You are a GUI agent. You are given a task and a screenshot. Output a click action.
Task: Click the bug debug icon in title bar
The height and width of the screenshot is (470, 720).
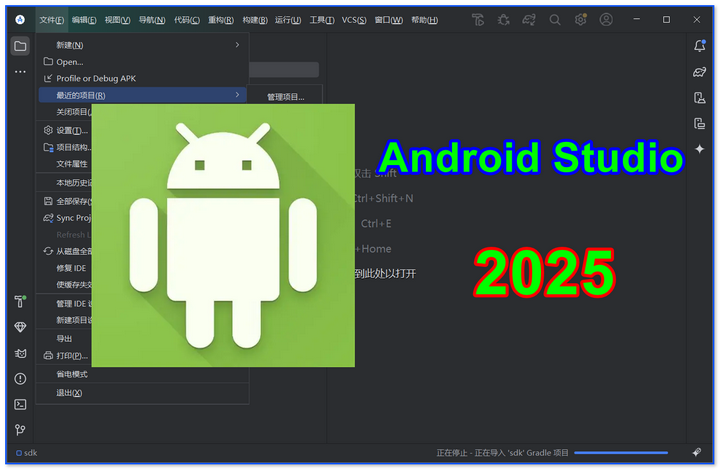point(504,20)
